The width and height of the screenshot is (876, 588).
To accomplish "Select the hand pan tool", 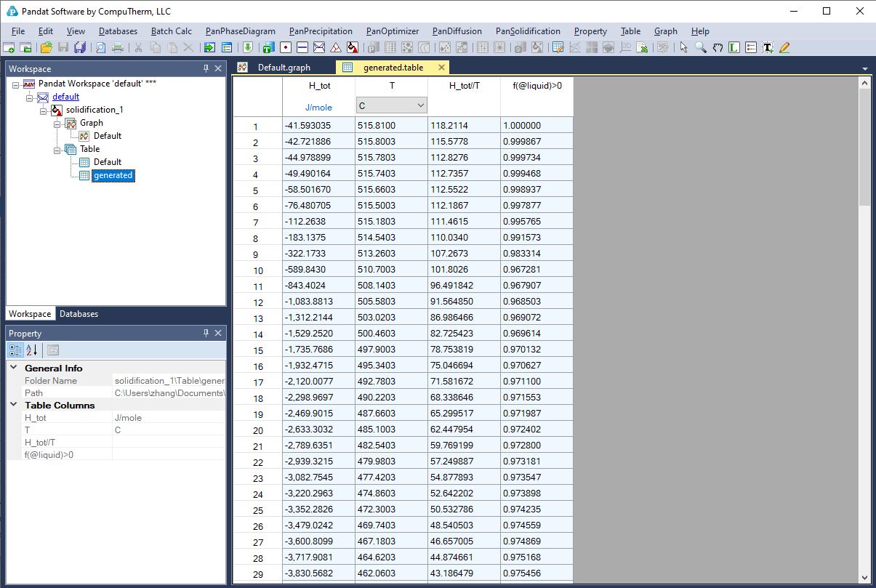I will 718,48.
